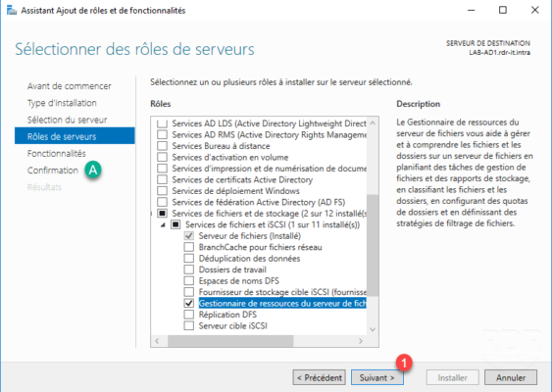Jump to Fonctionnalités step
Image resolution: width=552 pixels, height=392 pixels.
[56, 154]
